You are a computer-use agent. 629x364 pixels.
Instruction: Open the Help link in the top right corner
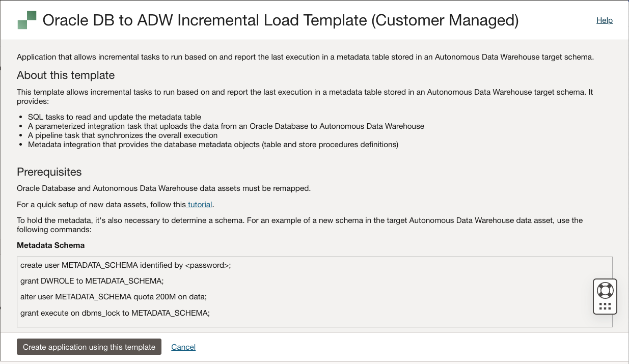pyautogui.click(x=605, y=20)
